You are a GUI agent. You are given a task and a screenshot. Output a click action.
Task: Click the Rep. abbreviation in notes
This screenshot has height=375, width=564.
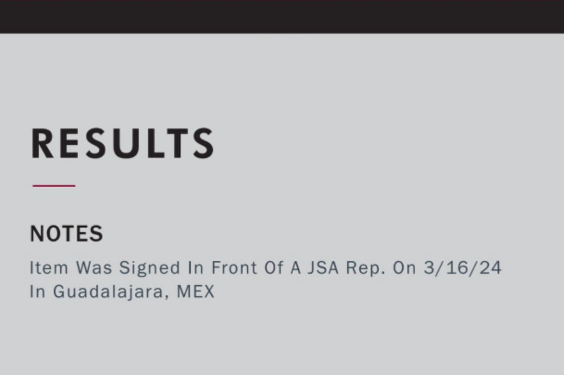pos(365,269)
